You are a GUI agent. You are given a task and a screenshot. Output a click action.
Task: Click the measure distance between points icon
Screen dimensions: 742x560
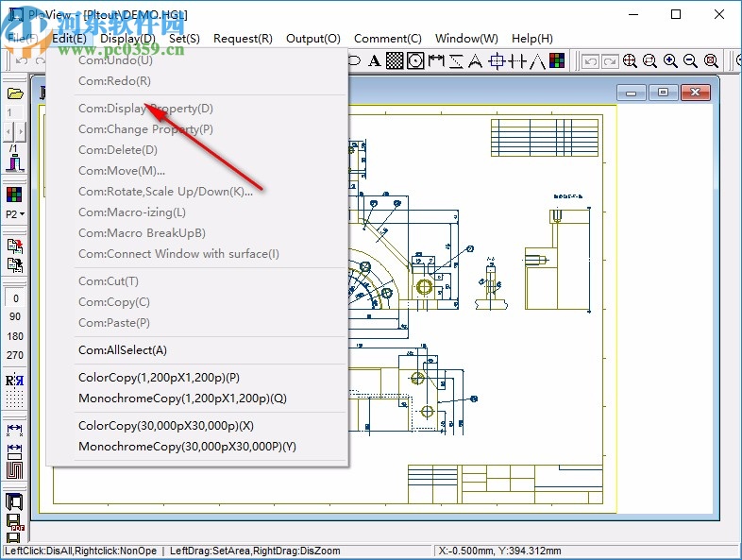(15, 429)
